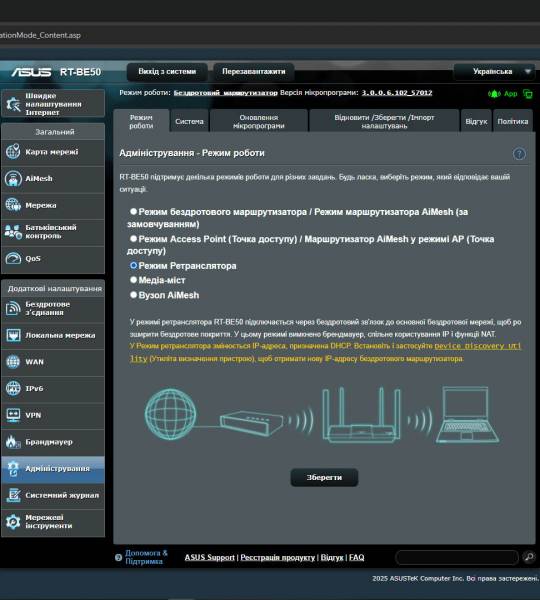The image size is (540, 600).
Task: Open Реєстрація продукту link
Action: point(277,558)
